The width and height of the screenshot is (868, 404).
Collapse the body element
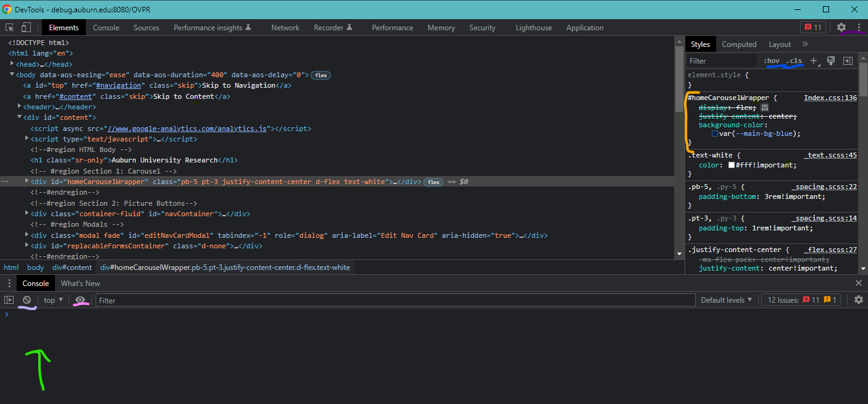[12, 75]
